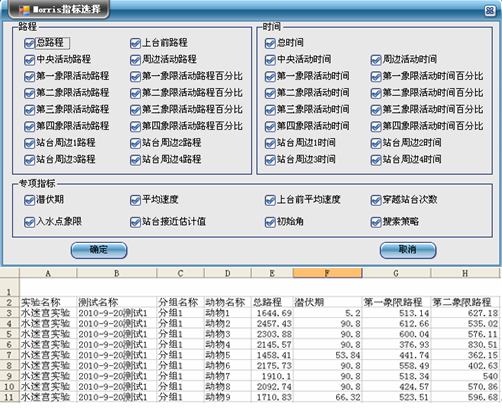
Task: Toggle 站台周边1时间 checkbox
Action: [x=270, y=143]
